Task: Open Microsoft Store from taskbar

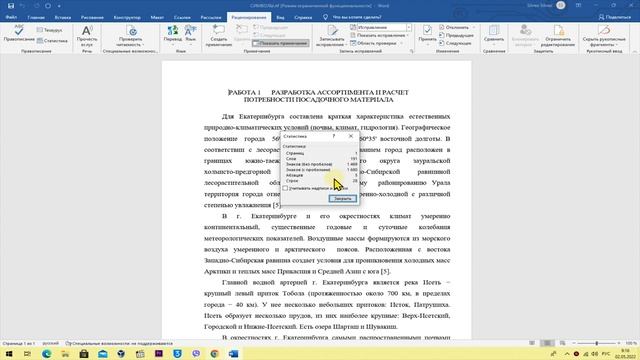Action: (x=84, y=353)
